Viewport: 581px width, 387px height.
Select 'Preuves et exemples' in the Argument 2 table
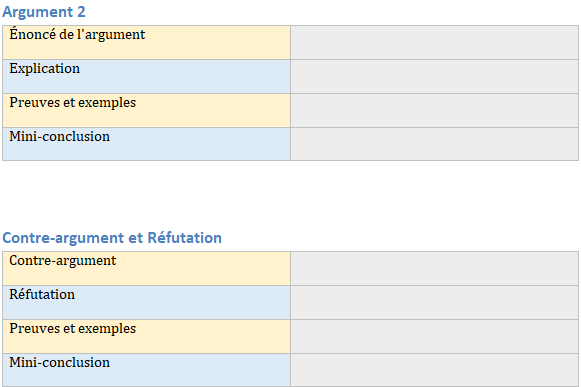point(146,110)
